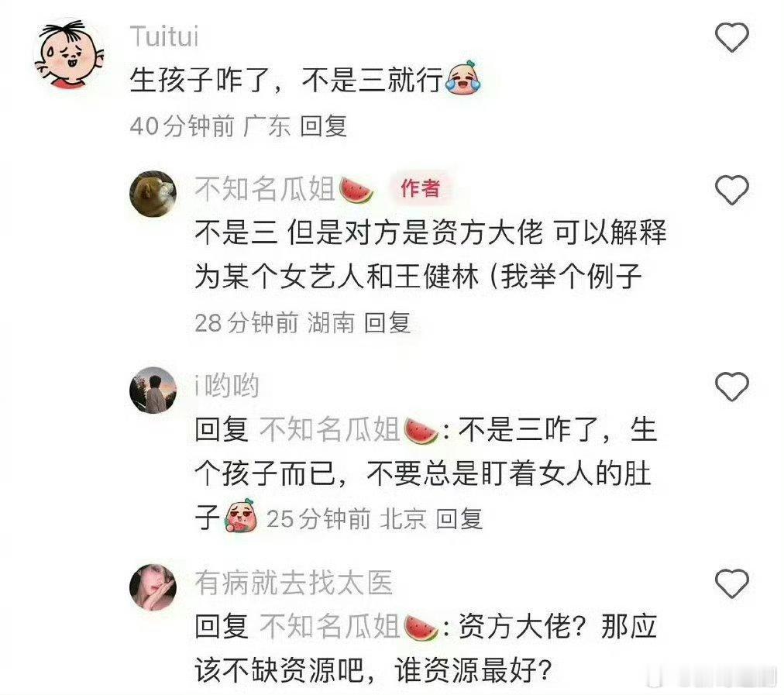Like 不知名瓜姐's reply via heart icon
This screenshot has width=784, height=695.
731,190
